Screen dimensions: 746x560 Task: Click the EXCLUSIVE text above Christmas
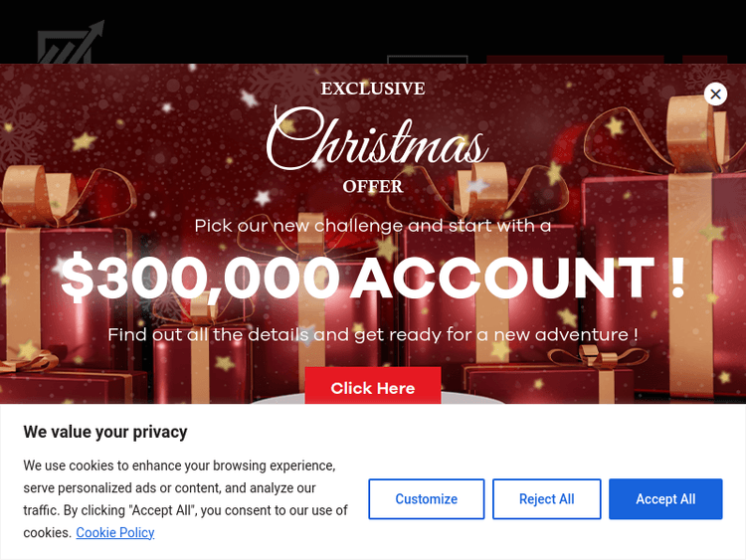(373, 89)
